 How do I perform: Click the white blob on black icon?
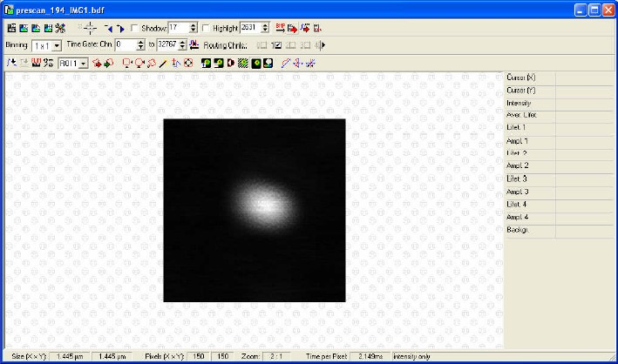pyautogui.click(x=268, y=63)
